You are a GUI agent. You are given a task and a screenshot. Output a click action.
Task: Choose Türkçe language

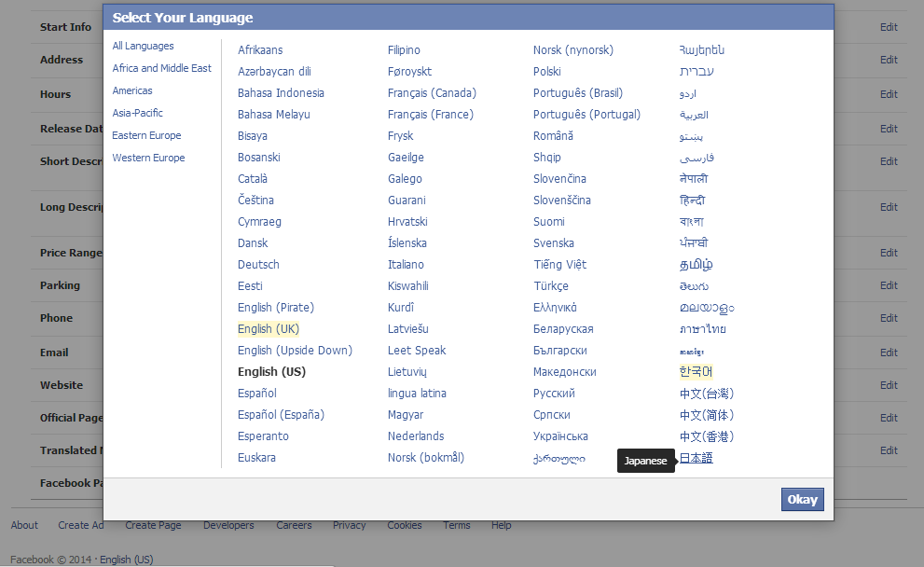(x=550, y=286)
